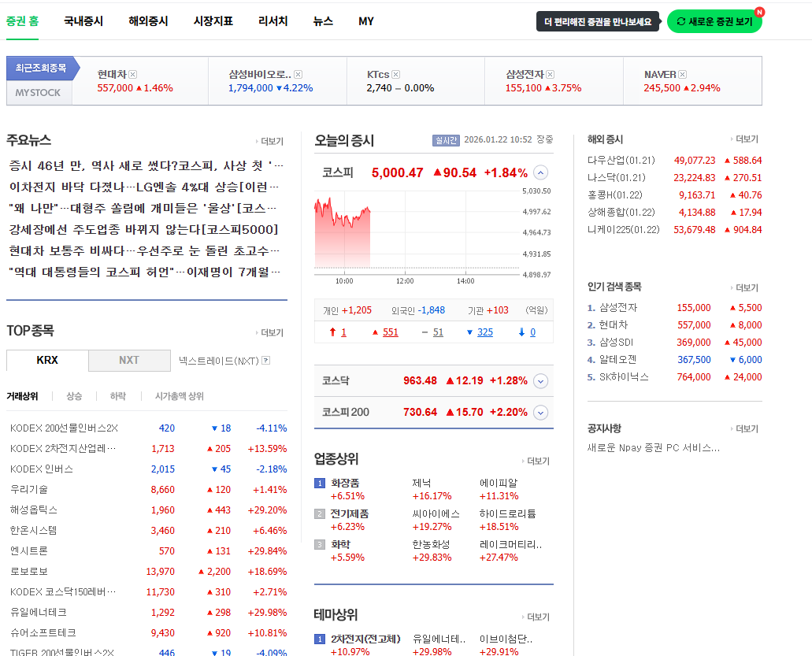Open the MY menu
Screen dimensions: 812x656
pyautogui.click(x=366, y=21)
